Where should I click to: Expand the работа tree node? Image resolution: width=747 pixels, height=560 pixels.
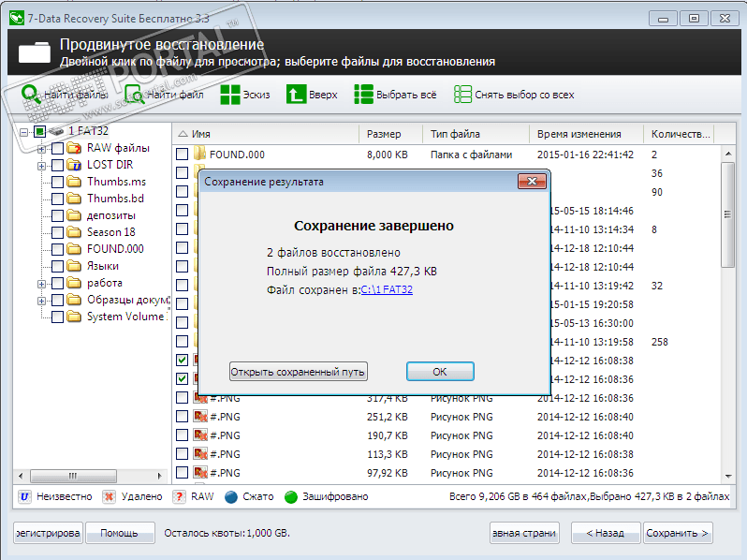coord(41,284)
